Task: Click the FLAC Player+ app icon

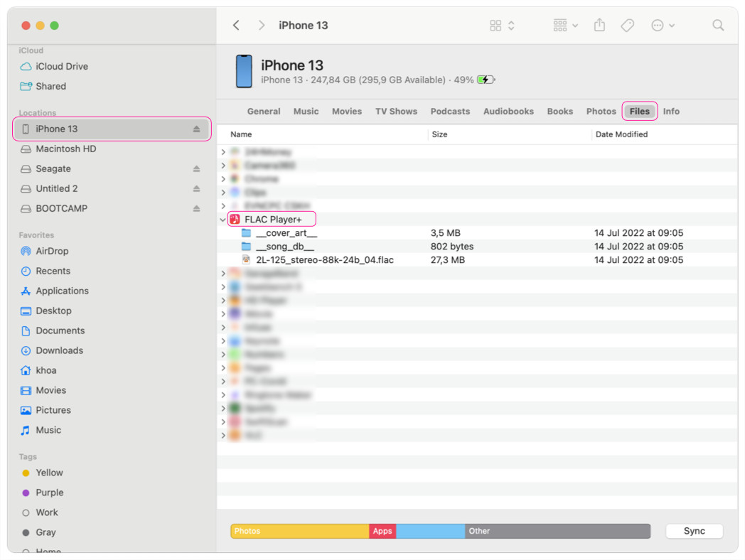Action: (x=235, y=220)
